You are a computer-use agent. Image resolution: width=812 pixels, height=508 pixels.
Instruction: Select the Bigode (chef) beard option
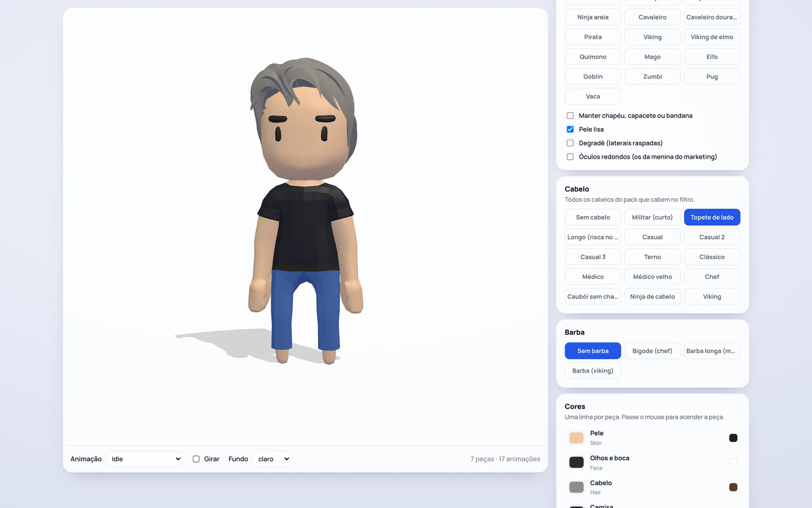[x=652, y=351]
